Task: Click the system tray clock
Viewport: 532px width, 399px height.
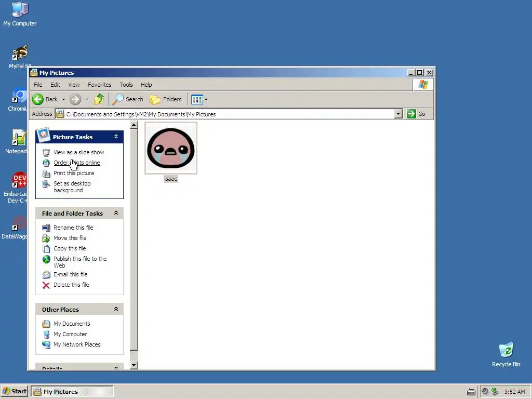Action: [x=514, y=392]
